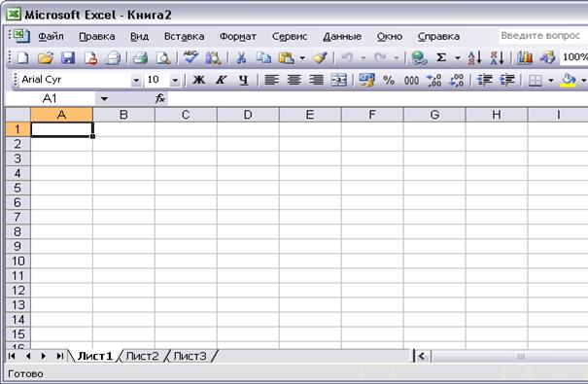Run the ABC spelling check
Viewport: 588px width, 384px height.
190,57
